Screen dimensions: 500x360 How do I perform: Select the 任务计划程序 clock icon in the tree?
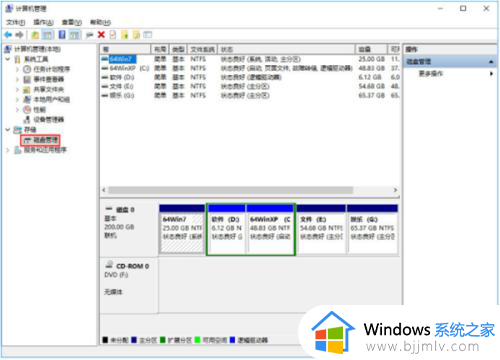pos(27,69)
